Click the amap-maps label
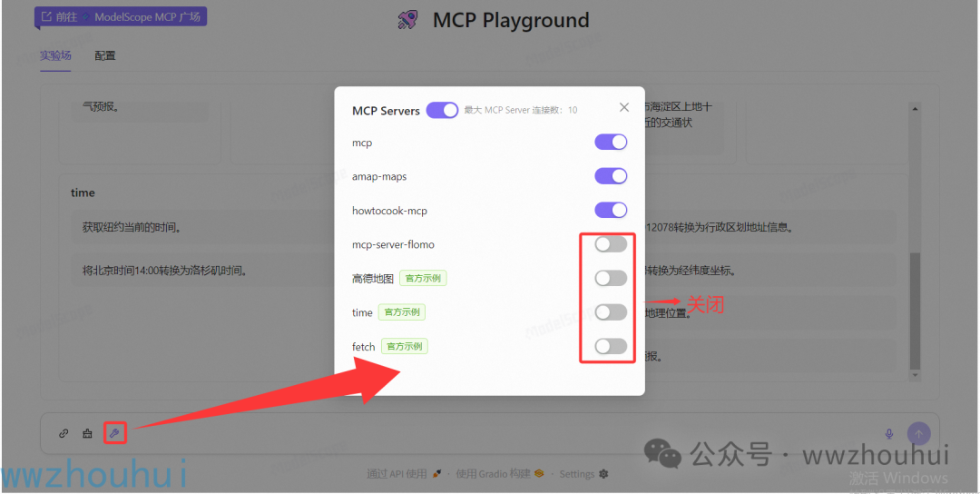Screen dimensions: 980x494 (x=379, y=177)
